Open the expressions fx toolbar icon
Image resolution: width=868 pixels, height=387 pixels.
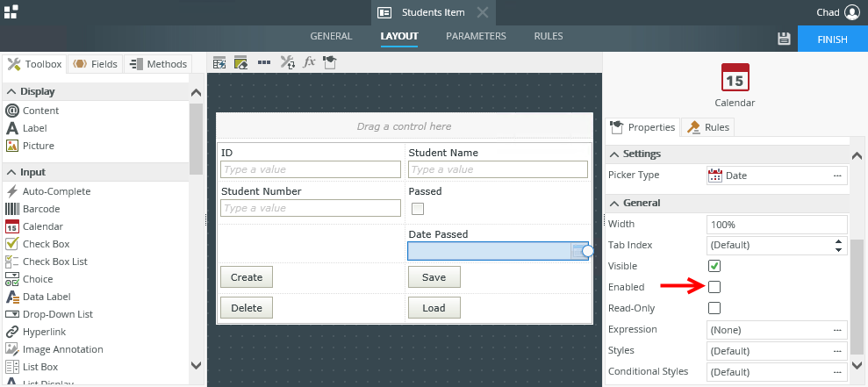[x=309, y=62]
